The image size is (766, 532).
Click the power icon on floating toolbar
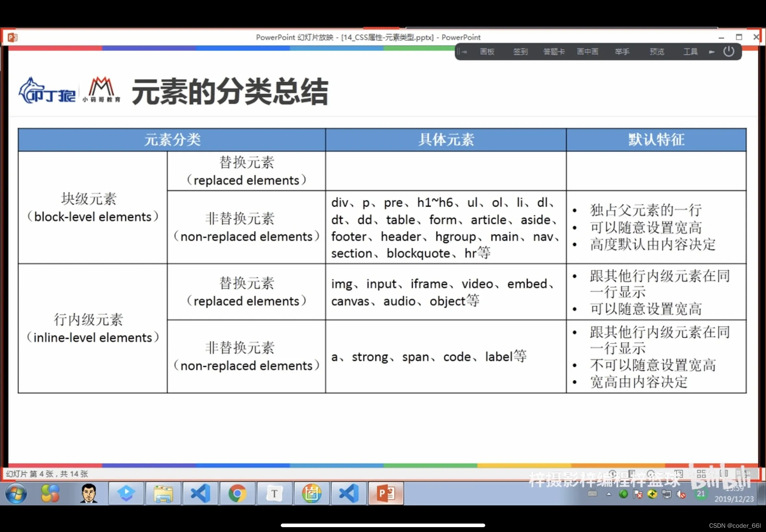point(729,52)
